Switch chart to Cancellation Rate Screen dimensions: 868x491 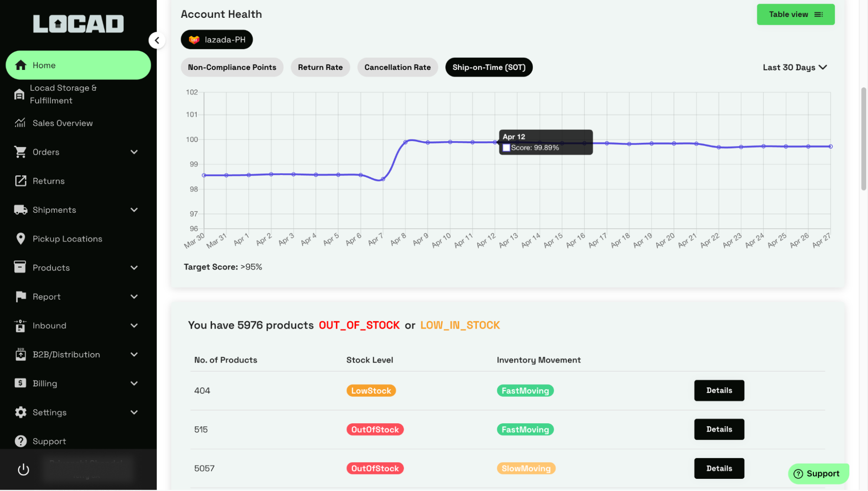(x=397, y=67)
